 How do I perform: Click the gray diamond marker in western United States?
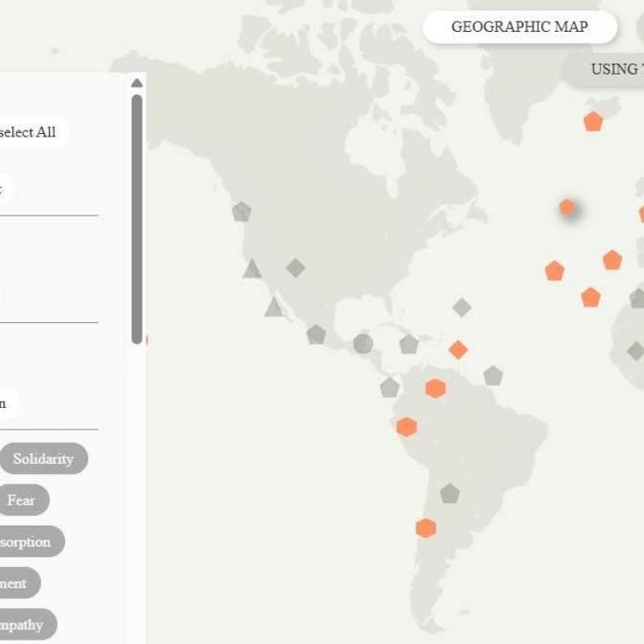295,268
